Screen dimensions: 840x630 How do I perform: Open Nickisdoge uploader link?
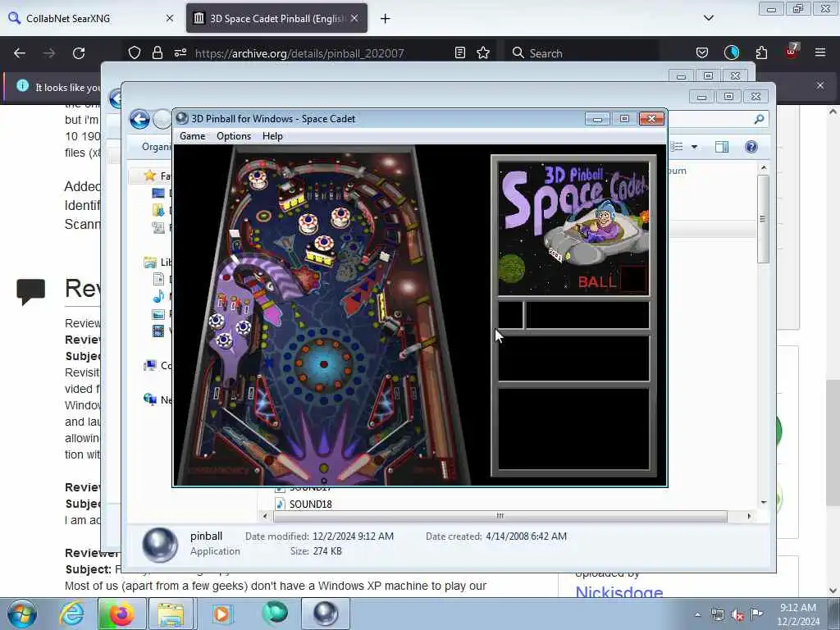tap(619, 592)
